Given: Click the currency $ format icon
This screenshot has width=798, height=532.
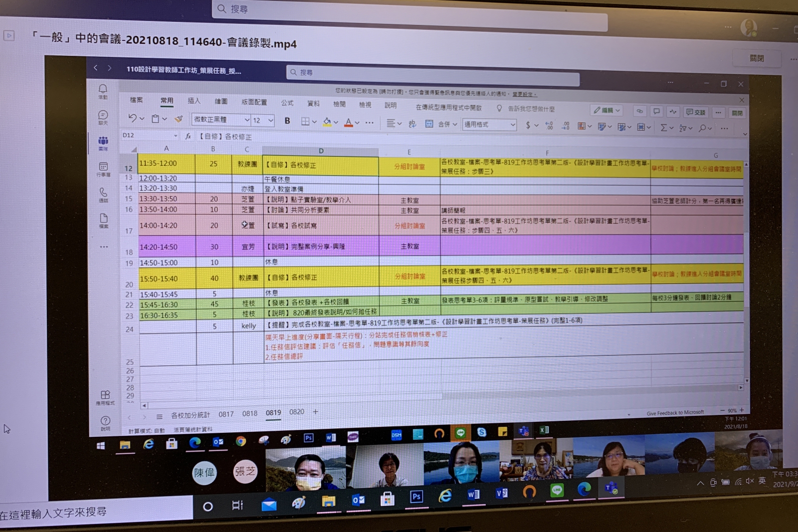Looking at the screenshot, I should click(528, 125).
